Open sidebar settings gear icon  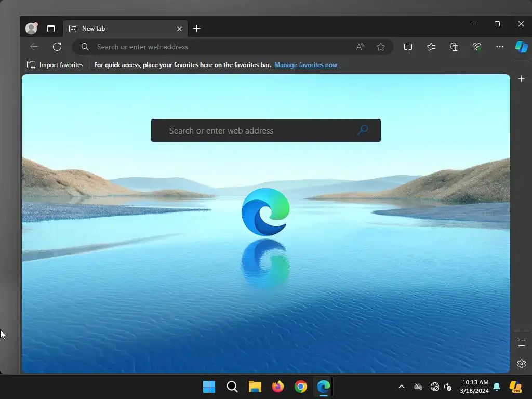click(522, 364)
